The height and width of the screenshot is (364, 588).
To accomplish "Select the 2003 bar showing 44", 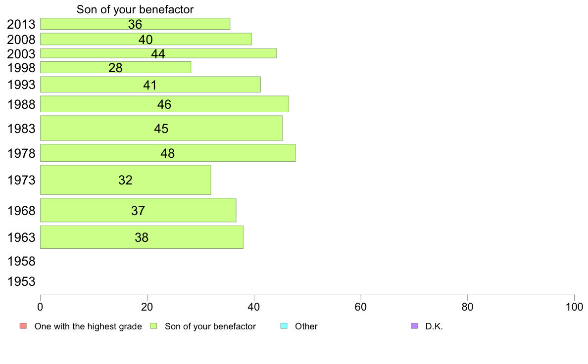I will point(158,53).
